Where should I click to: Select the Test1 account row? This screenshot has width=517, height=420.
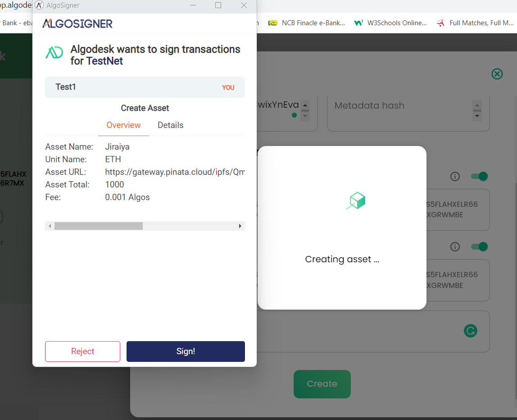pos(145,87)
